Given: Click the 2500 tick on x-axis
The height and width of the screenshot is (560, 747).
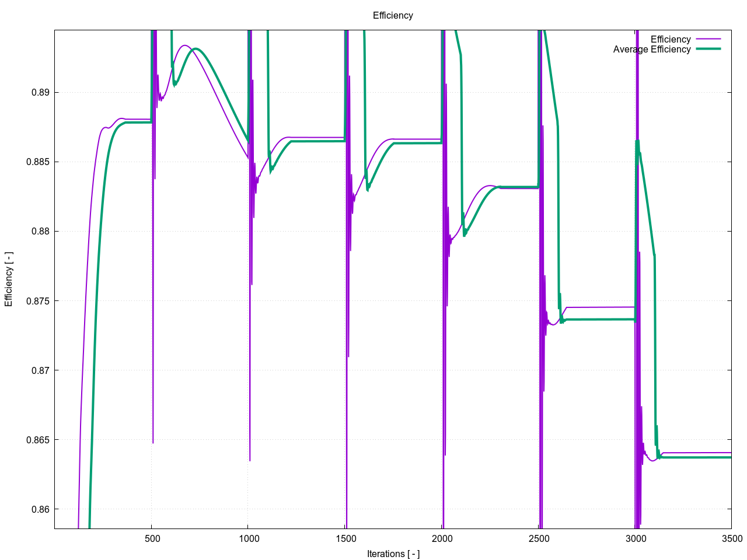Looking at the screenshot, I should pyautogui.click(x=538, y=538).
